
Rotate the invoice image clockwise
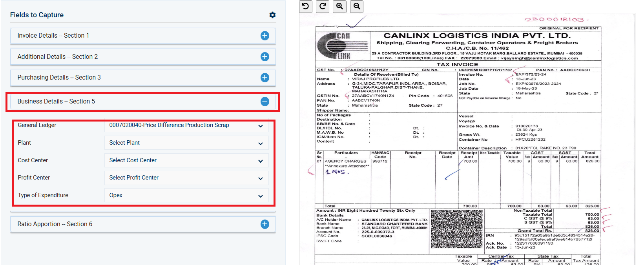[x=323, y=6]
